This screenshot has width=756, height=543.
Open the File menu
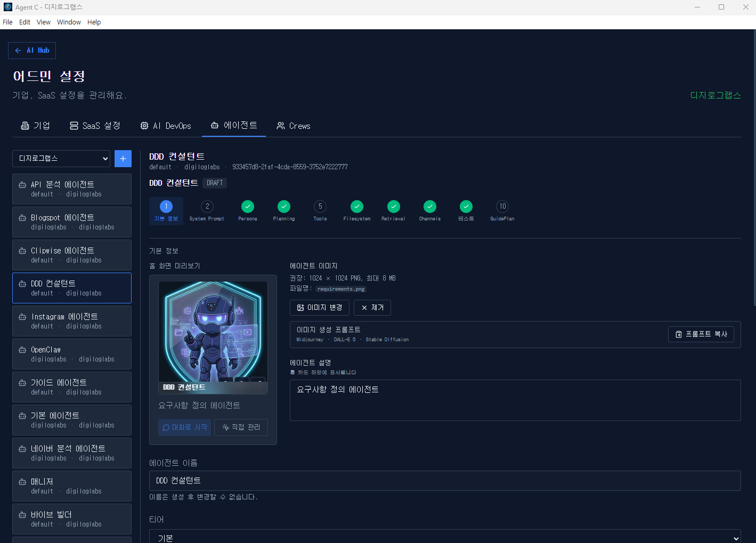(x=7, y=22)
